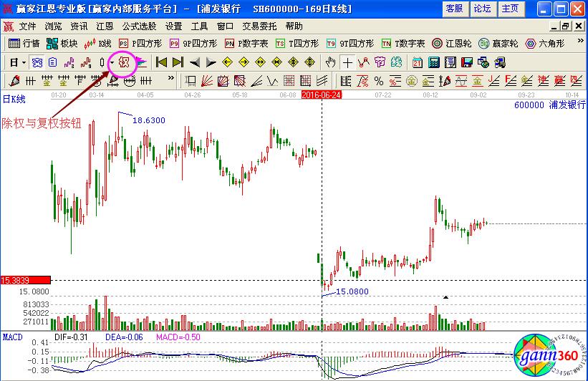Open the K线 candlestick chart view
588x381 pixels.
99,44
